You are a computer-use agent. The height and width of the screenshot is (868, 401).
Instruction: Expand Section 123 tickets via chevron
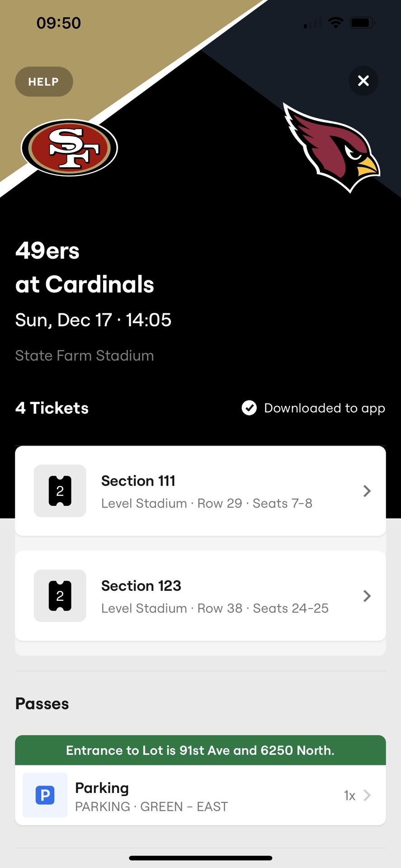[x=367, y=596]
